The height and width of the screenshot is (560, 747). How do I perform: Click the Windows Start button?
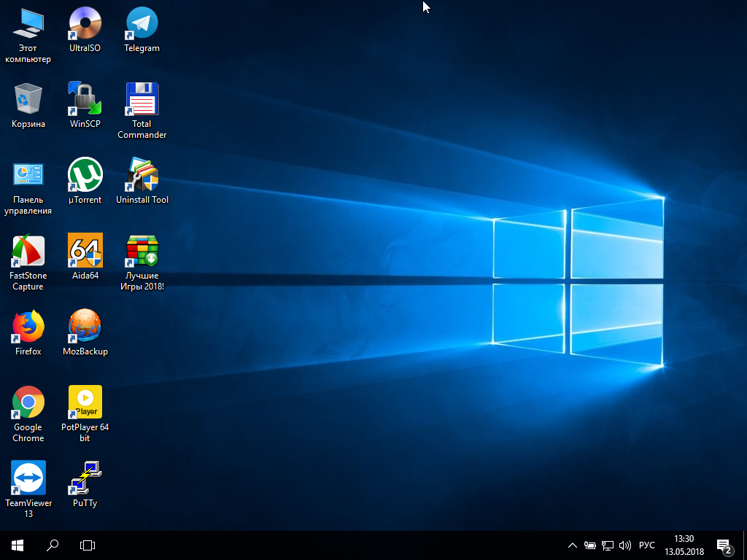[x=16, y=545]
